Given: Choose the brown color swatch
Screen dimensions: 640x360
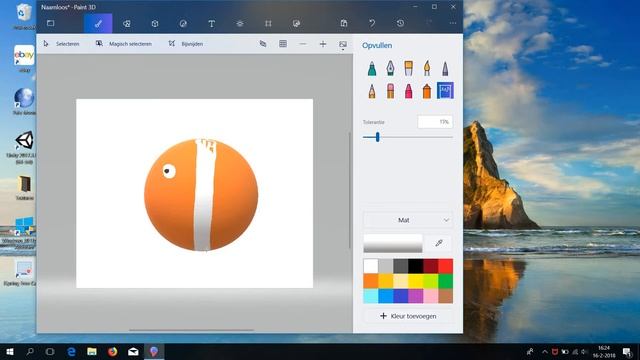Looking at the screenshot, I should [445, 296].
